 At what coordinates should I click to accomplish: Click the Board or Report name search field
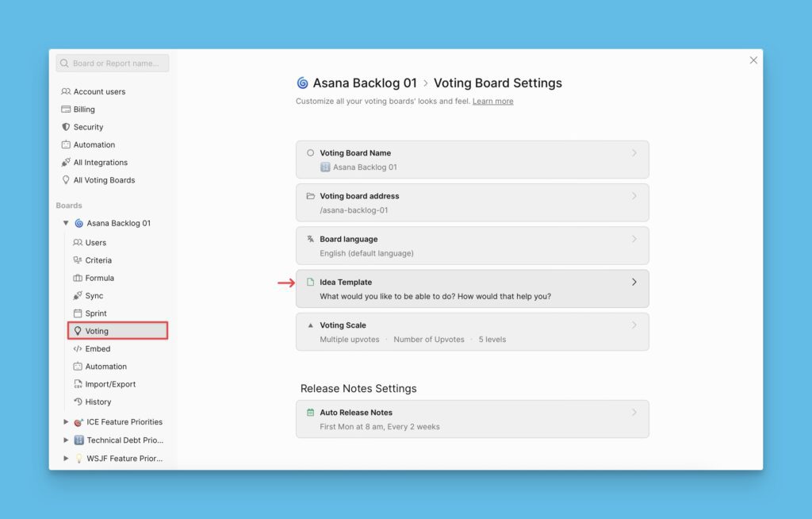(x=112, y=63)
